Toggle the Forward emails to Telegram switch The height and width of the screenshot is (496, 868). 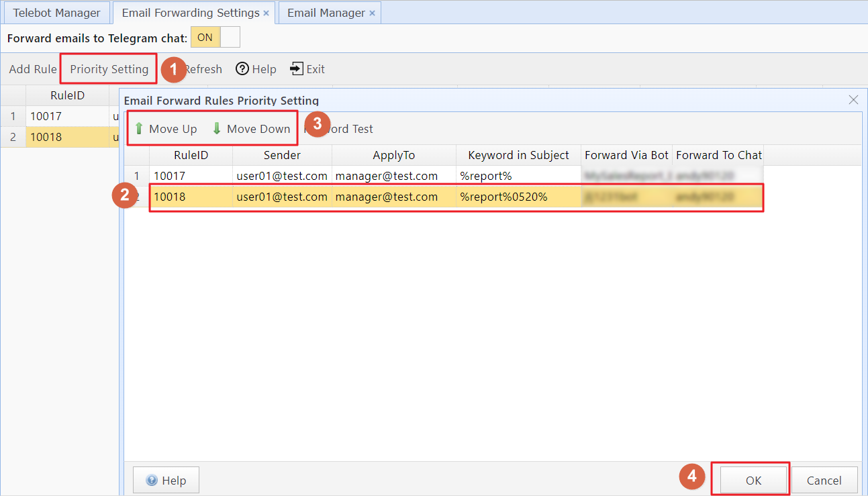point(215,38)
